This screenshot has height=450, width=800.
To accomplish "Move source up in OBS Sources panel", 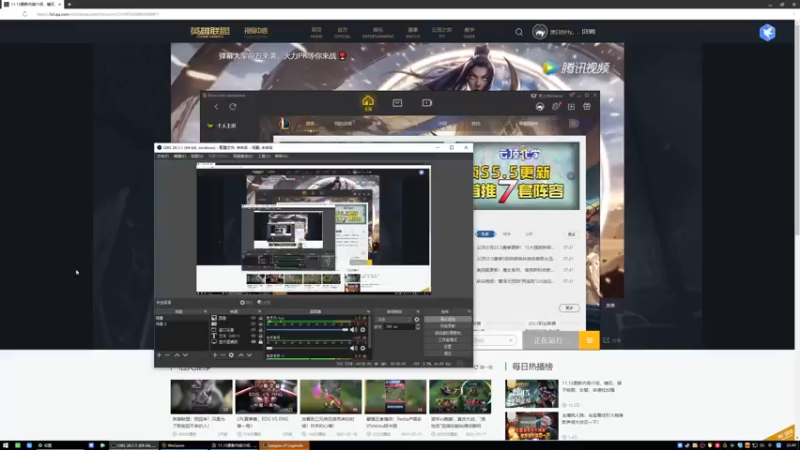I will (x=241, y=355).
